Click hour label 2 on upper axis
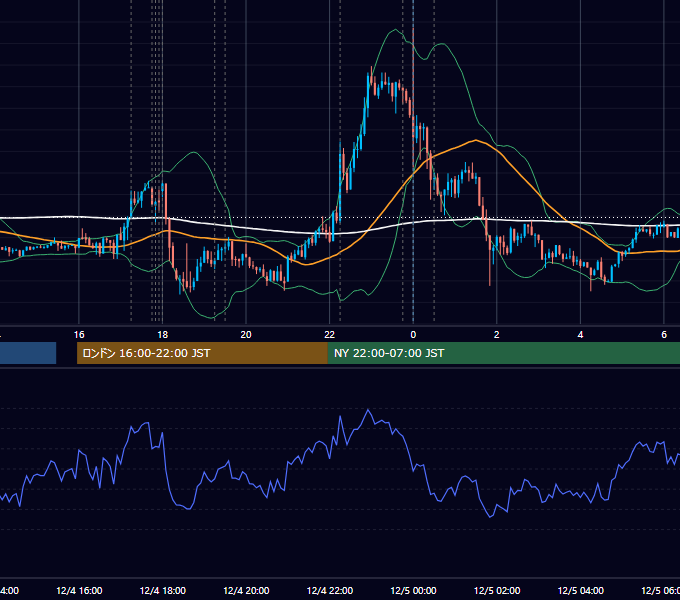Viewport: 680px width, 600px height. [497, 335]
